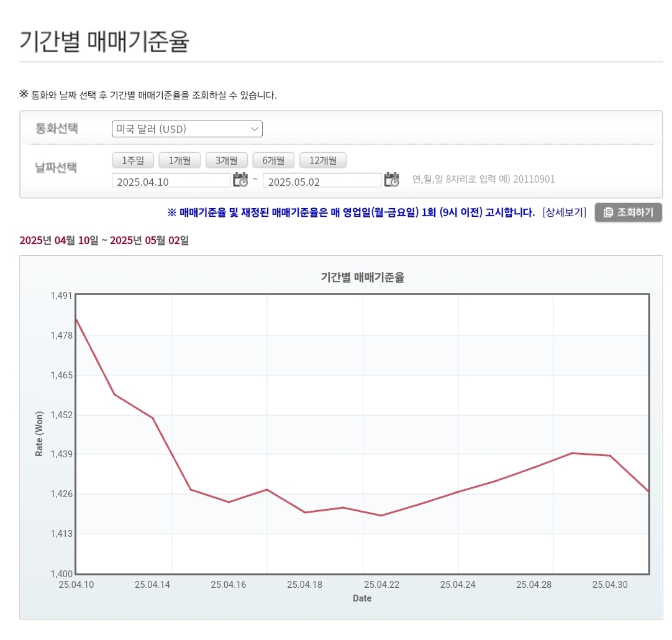
Task: Select the 1주일 period button
Action: point(133,160)
